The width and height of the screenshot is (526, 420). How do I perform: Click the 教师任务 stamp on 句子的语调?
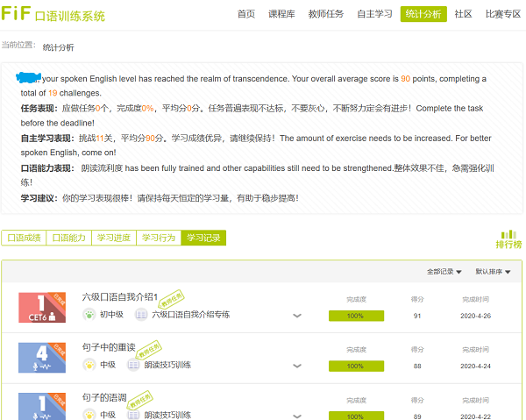(140, 400)
